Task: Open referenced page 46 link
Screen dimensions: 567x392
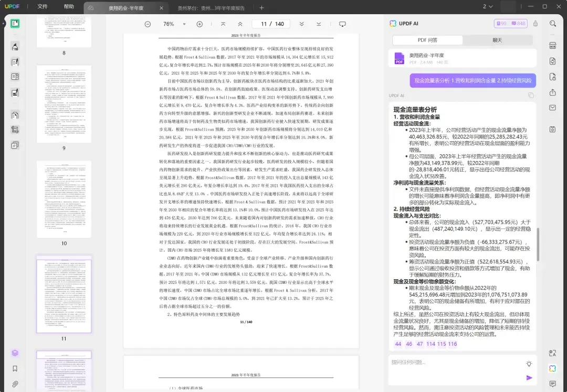Action: [409, 344]
